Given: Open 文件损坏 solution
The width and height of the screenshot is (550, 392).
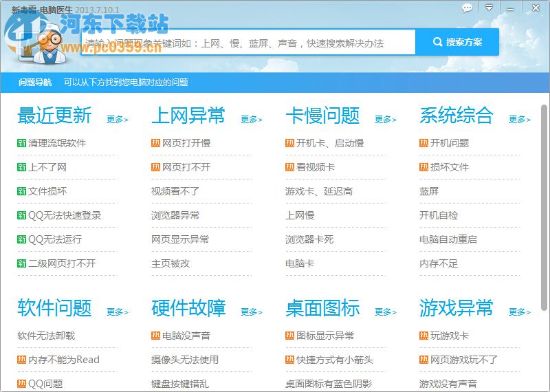Looking at the screenshot, I should coord(47,191).
